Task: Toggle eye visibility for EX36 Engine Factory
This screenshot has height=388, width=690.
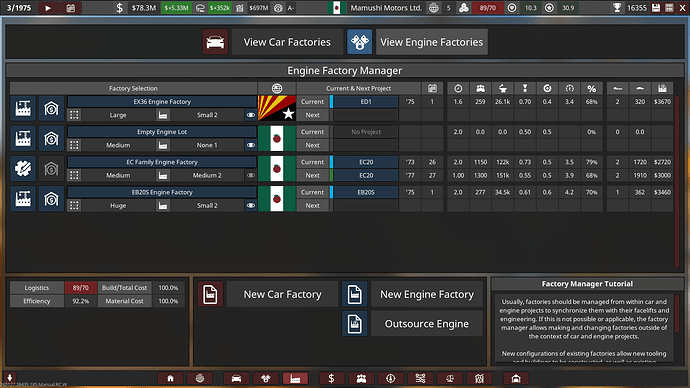Action: coord(251,115)
